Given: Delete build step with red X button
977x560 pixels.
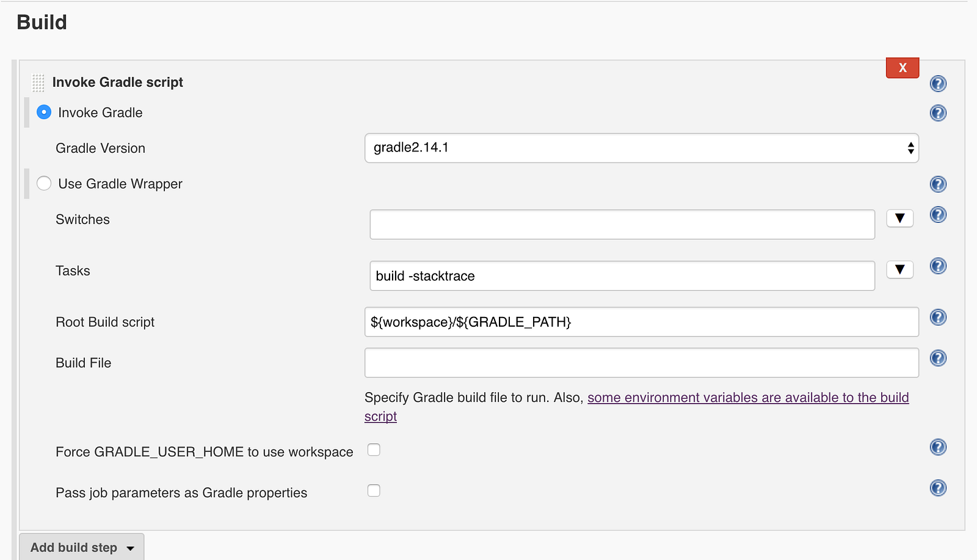Looking at the screenshot, I should coord(903,68).
